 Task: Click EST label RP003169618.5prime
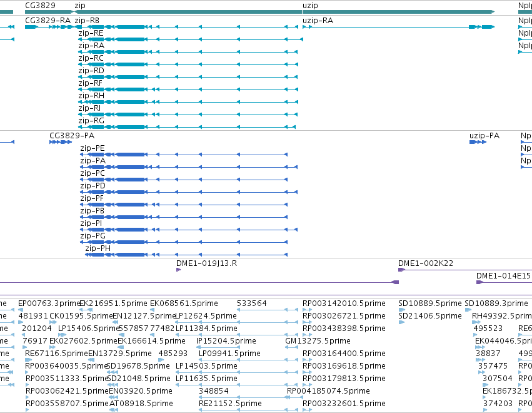click(x=344, y=366)
